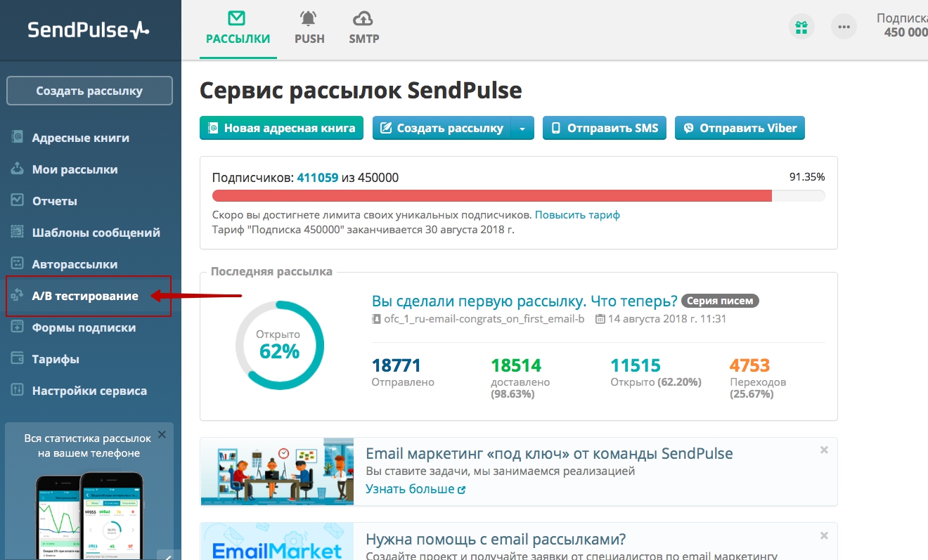
Task: Open the Рассылки email tab
Action: 238,30
